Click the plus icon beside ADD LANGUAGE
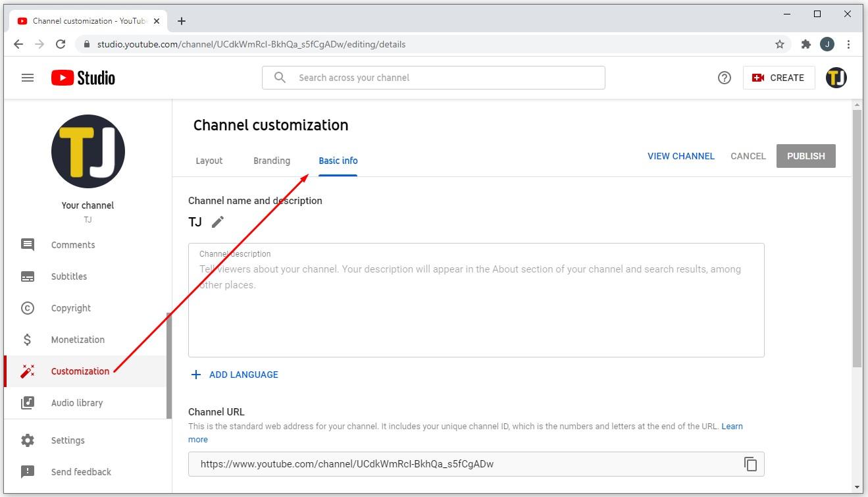Viewport: 868px width, 497px height. point(195,375)
